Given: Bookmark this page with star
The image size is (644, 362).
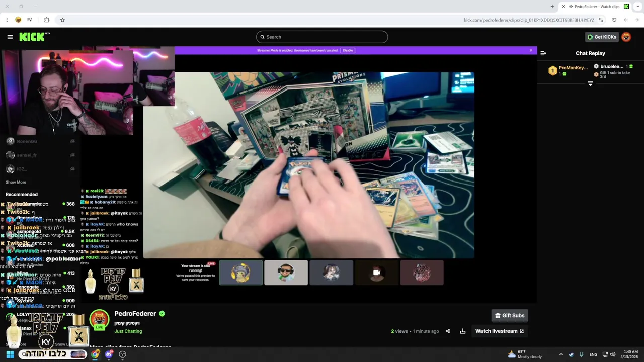Looking at the screenshot, I should pos(62,20).
